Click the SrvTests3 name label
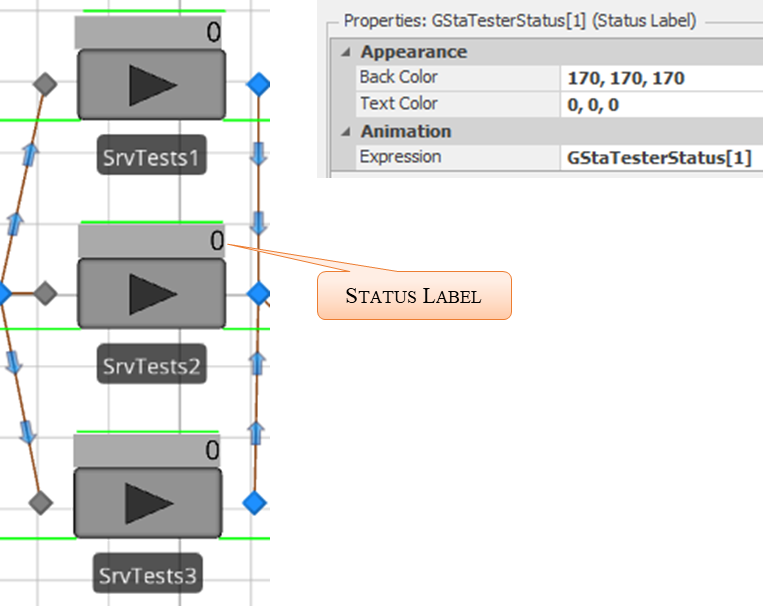 [148, 573]
